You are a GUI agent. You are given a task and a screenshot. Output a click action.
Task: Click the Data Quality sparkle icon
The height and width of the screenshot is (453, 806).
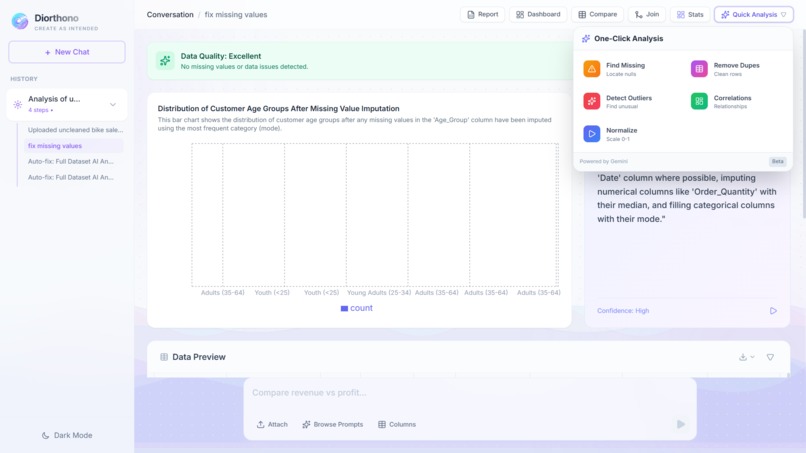tap(165, 61)
